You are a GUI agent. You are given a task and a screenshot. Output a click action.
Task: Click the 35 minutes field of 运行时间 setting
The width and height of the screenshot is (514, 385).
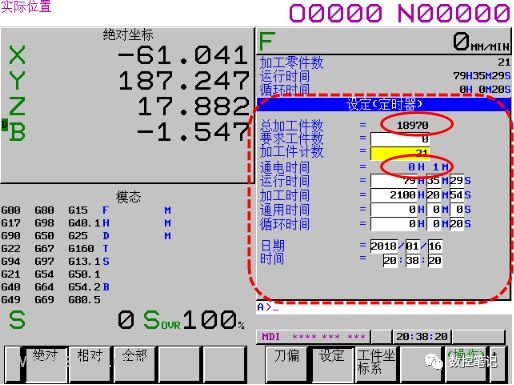(x=433, y=181)
